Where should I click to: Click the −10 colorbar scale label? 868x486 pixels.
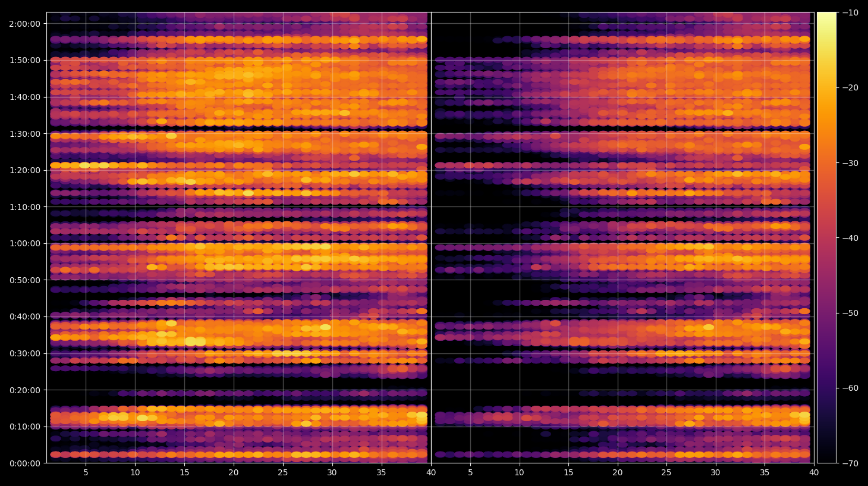850,12
